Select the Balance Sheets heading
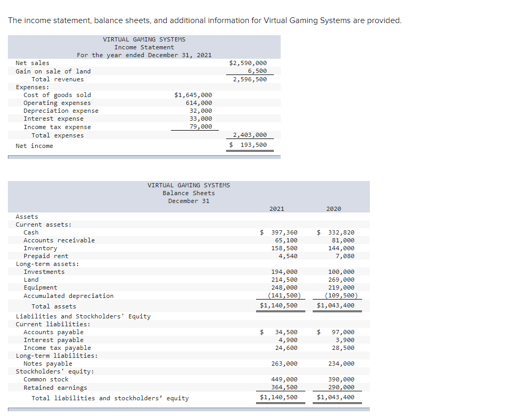The width and height of the screenshot is (532, 416). 188,193
